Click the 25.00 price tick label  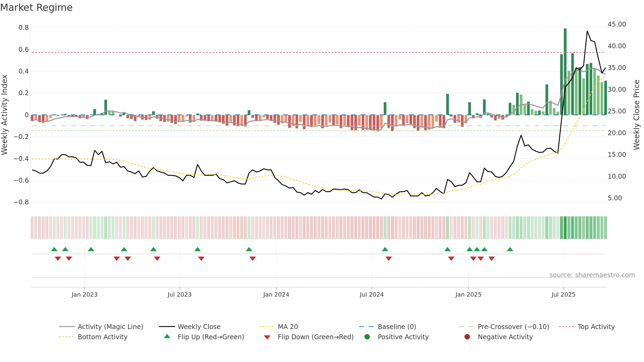[617, 111]
